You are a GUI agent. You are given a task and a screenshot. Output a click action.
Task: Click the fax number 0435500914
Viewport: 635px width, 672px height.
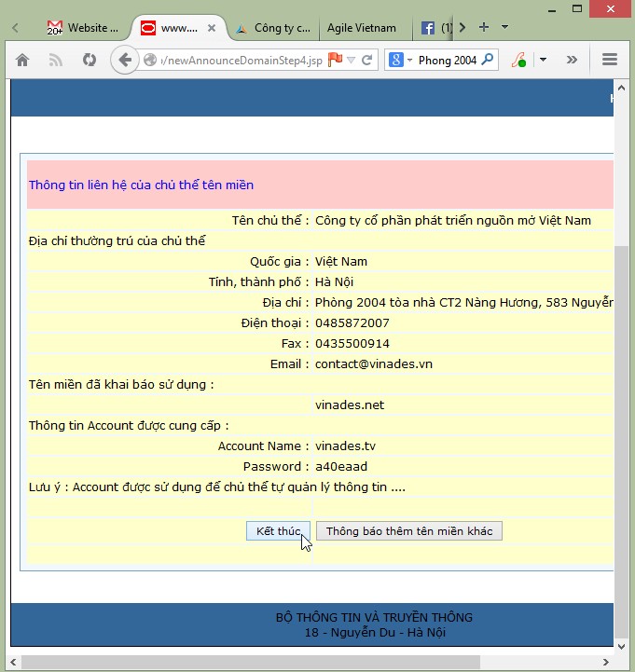pos(352,343)
